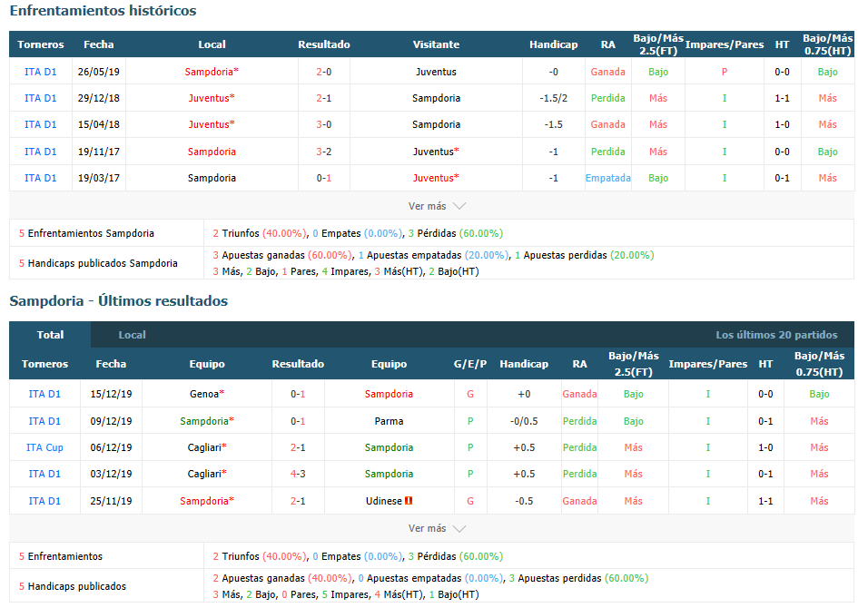The image size is (868, 608).
Task: Click 3 Apuestas perdidas (60.00%) summary text
Action: 578,578
